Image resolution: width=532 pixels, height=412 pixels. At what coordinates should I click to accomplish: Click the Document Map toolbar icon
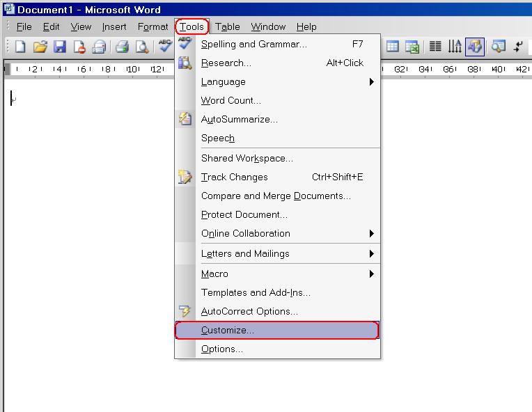pos(498,47)
